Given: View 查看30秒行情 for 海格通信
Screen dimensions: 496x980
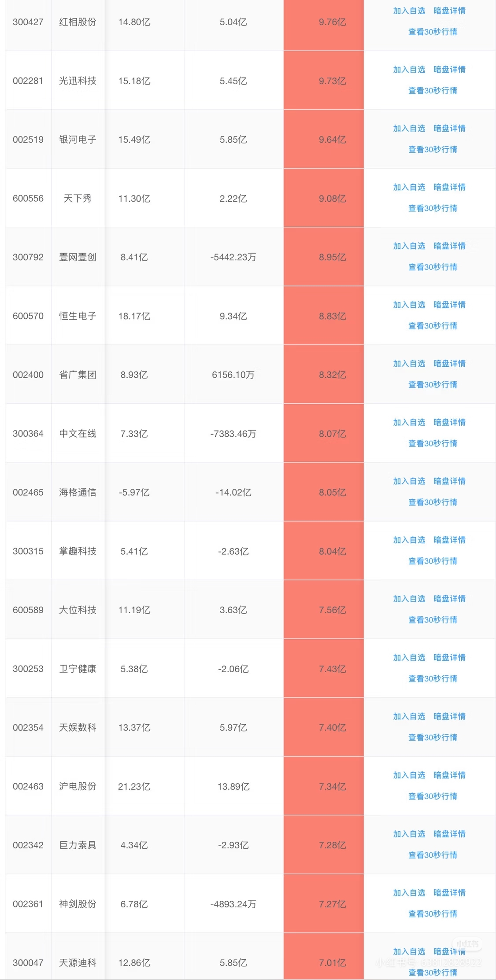Looking at the screenshot, I should [433, 502].
